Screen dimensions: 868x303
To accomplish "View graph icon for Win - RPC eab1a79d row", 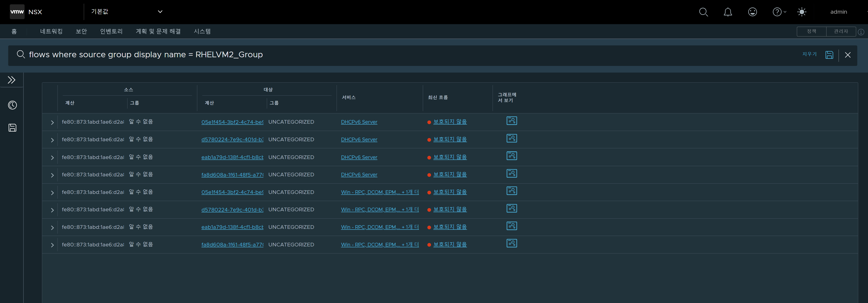I will coord(512,226).
